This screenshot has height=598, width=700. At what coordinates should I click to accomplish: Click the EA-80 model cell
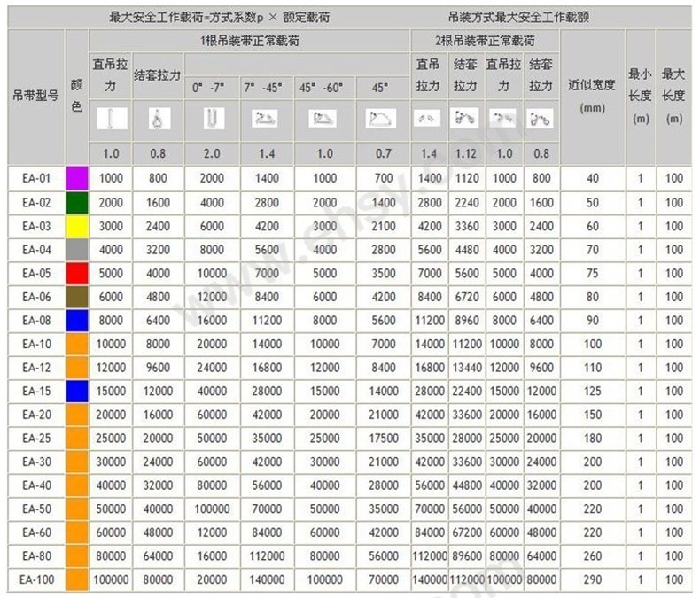pos(36,556)
